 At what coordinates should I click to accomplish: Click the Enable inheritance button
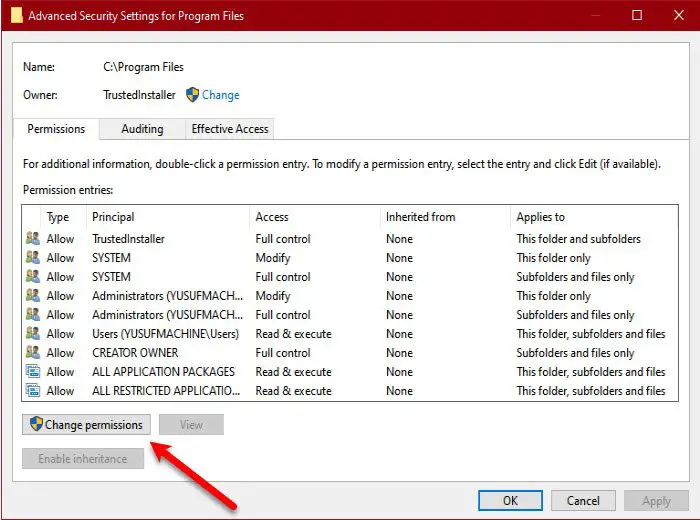[x=83, y=458]
